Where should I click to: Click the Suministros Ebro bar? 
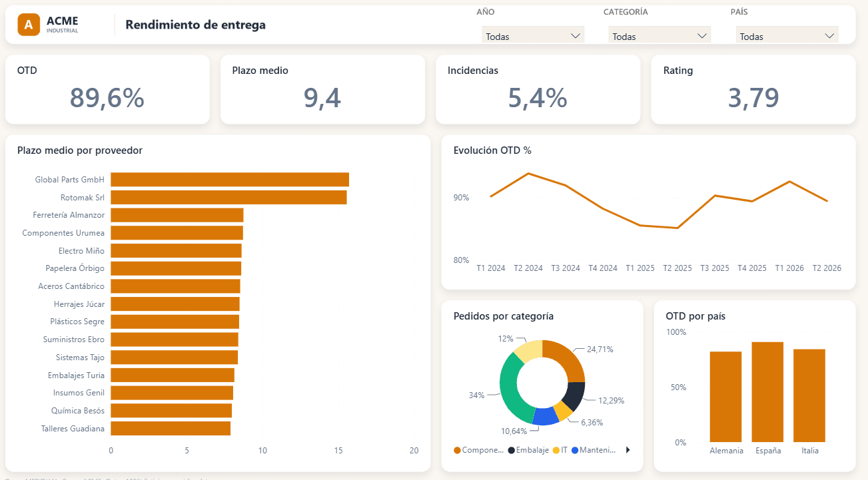(x=175, y=340)
